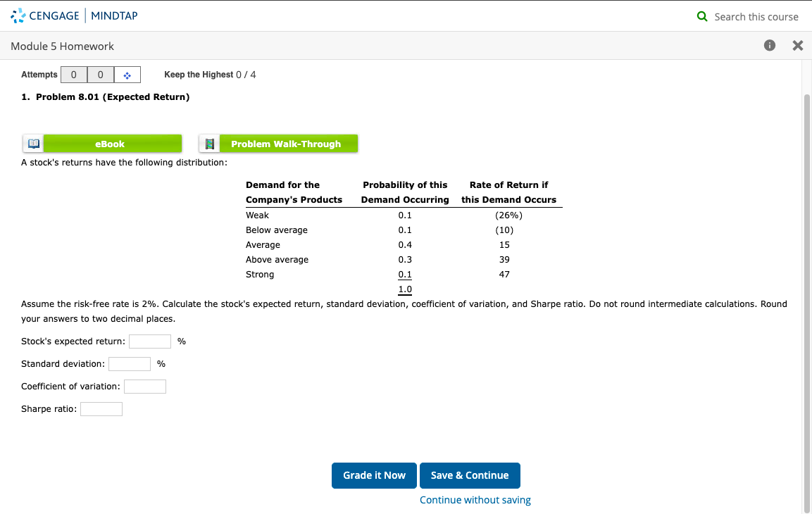Click the blue diamond icon in Attempts box
The image size is (812, 514).
click(x=127, y=74)
